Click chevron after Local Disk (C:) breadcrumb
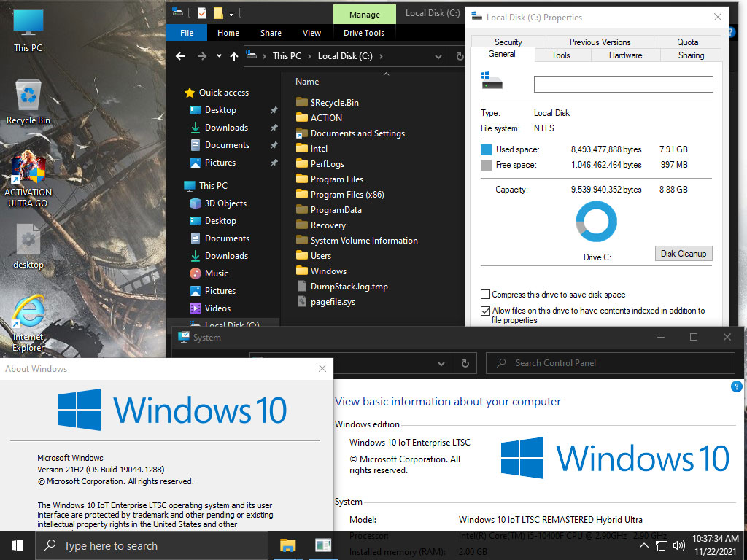 coord(381,56)
